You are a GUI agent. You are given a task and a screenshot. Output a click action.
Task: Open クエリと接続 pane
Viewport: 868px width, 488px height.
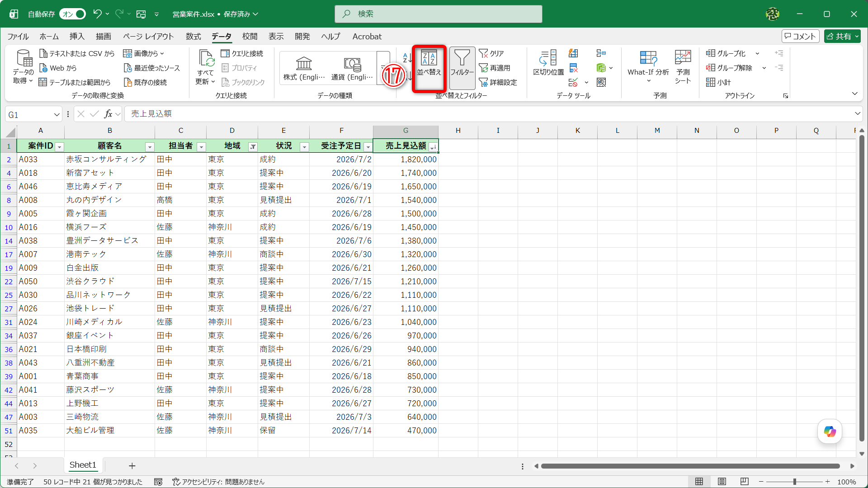point(242,53)
